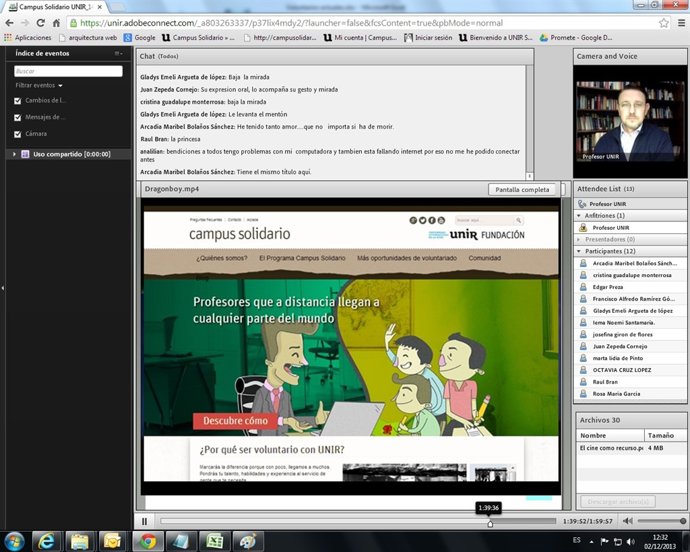Bookmark the page with the star icon
Screen dimensions: 690x552
coord(664,22)
